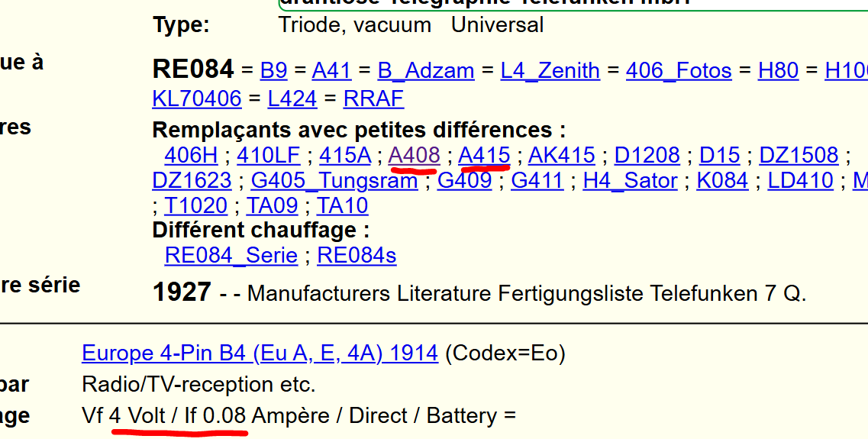Open the 406_Fotos link
This screenshot has width=868, height=439.
click(679, 70)
